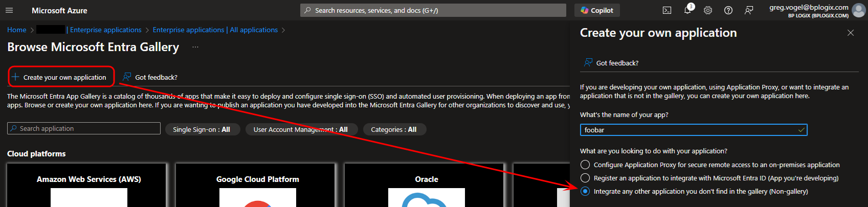Viewport: 868px width, 207px height.
Task: Select Integrate any other application (Non-gallery) option
Action: [585, 191]
